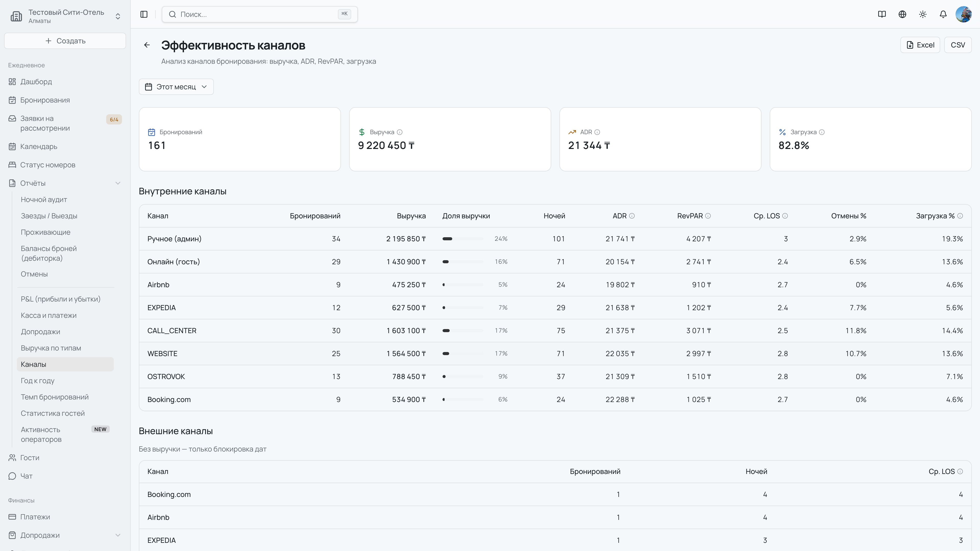The width and height of the screenshot is (980, 551).
Task: Click info icon next to Загрузка card
Action: [x=822, y=132]
